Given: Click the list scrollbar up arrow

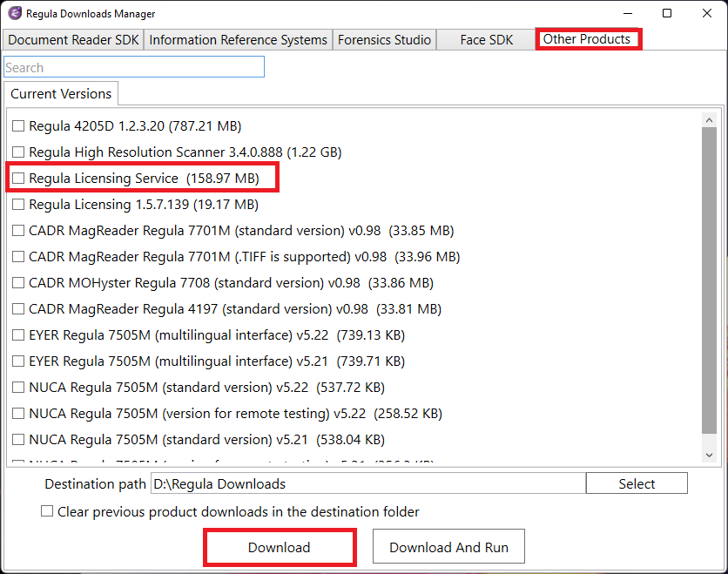Looking at the screenshot, I should [709, 120].
